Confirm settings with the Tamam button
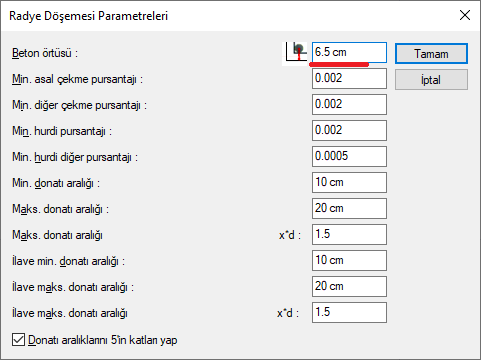Viewport: 481px width, 360px height. click(x=431, y=54)
